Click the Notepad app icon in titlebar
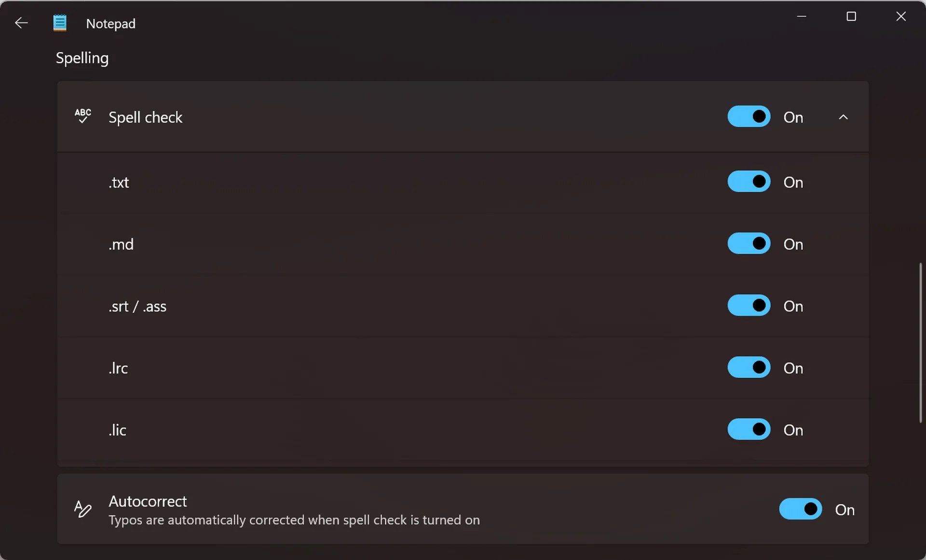 [59, 23]
